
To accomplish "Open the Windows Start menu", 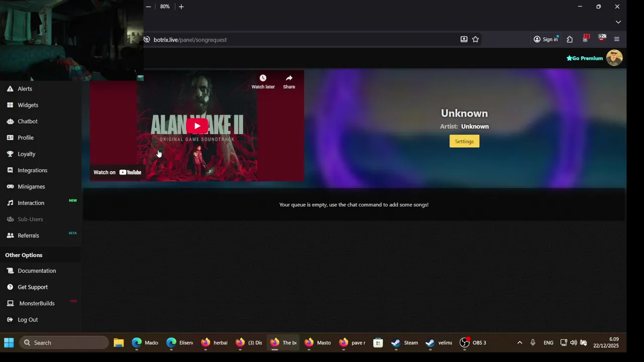I will click(9, 343).
